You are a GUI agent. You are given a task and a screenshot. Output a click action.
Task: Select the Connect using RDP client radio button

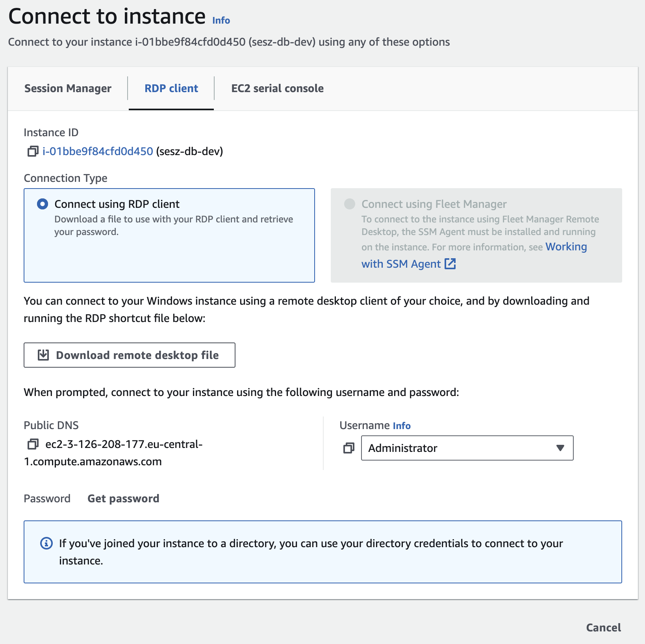(43, 204)
